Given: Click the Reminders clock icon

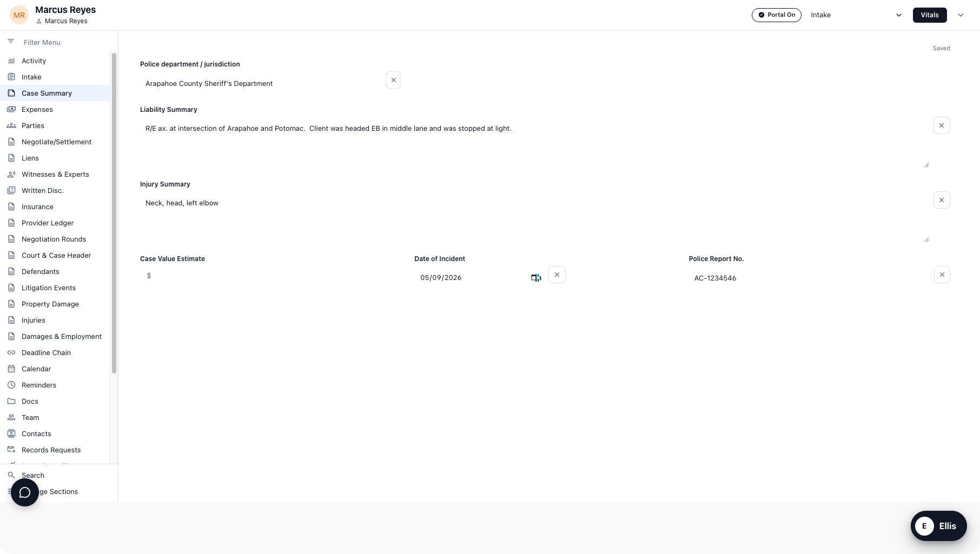Looking at the screenshot, I should (x=11, y=385).
